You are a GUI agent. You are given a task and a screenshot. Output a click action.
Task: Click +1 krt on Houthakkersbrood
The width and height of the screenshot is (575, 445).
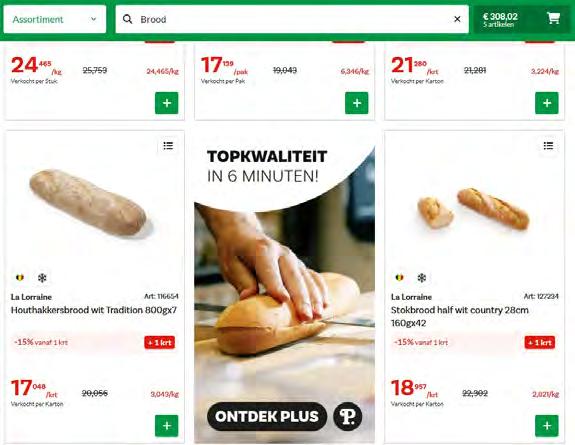(160, 342)
